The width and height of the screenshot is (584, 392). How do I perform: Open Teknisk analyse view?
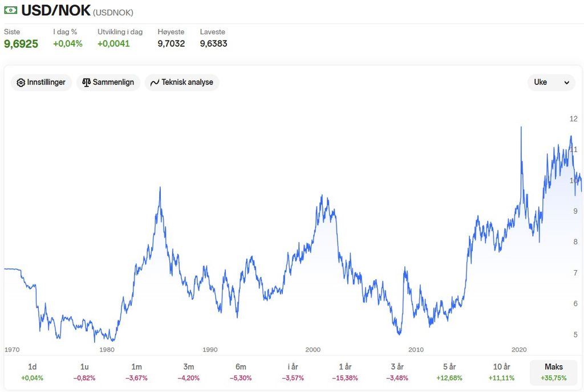182,83
